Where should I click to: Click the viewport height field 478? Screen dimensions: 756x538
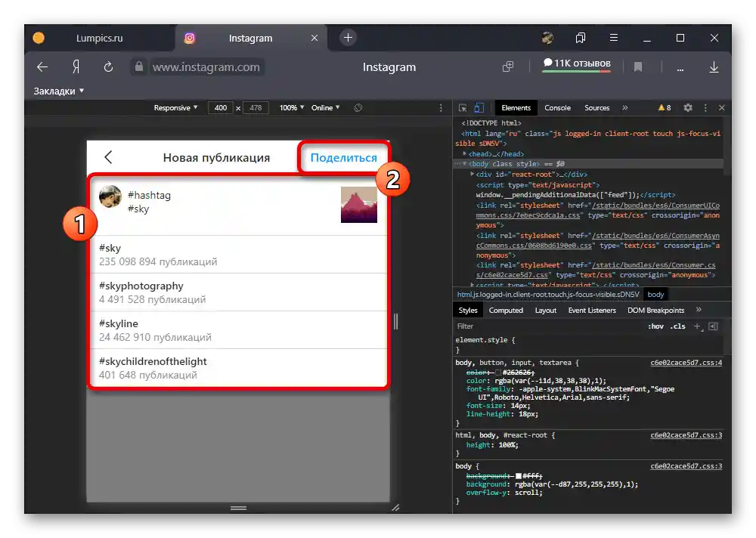(256, 107)
